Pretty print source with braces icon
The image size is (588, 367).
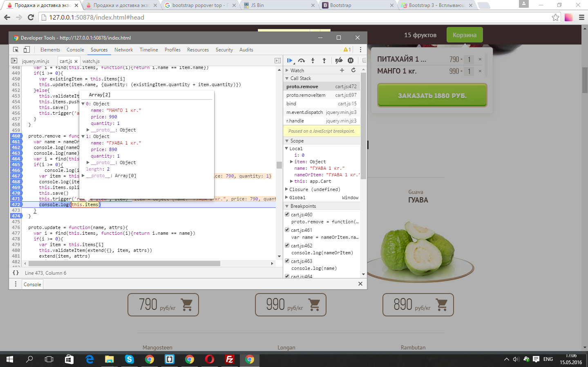coord(16,273)
